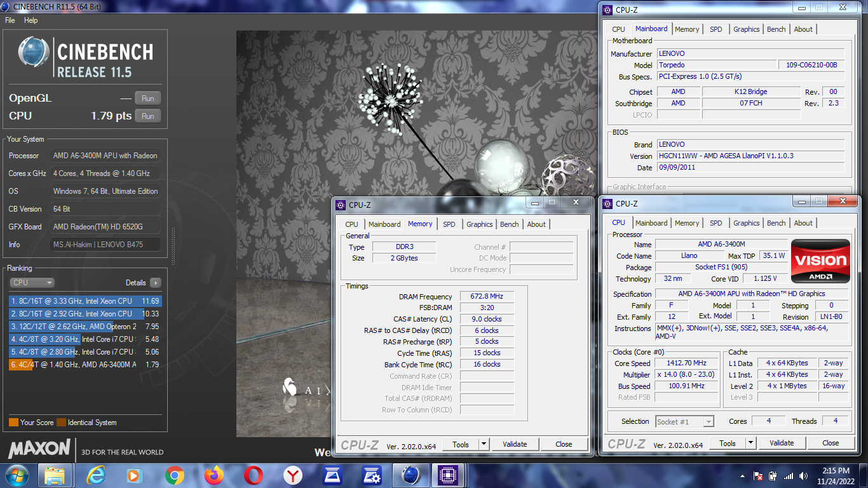Run the OpenGL benchmark

(148, 98)
